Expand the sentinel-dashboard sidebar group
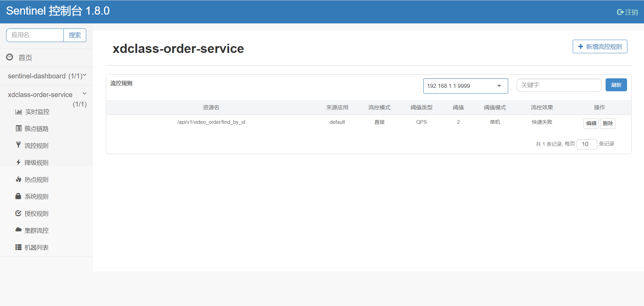This screenshot has height=306, width=644. click(x=85, y=75)
